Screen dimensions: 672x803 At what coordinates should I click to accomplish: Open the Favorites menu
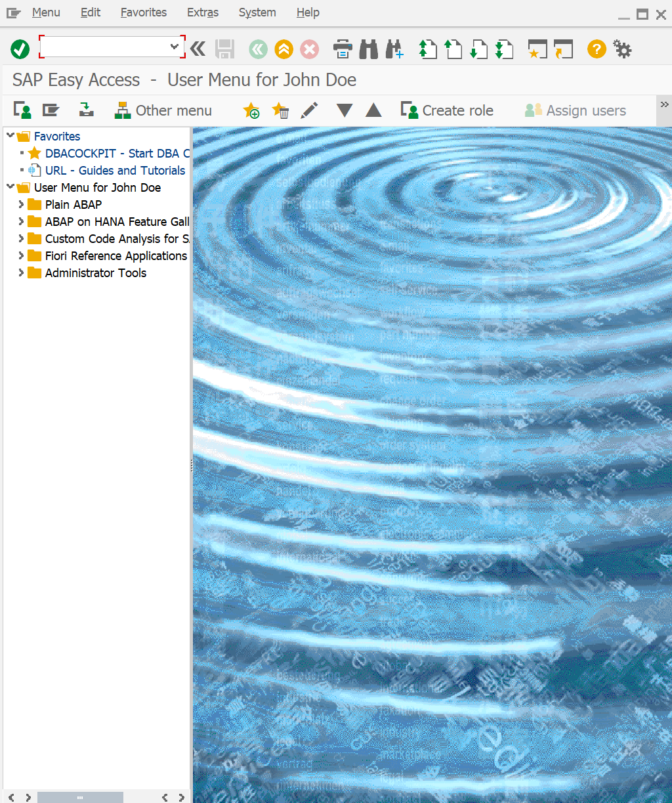coord(144,12)
